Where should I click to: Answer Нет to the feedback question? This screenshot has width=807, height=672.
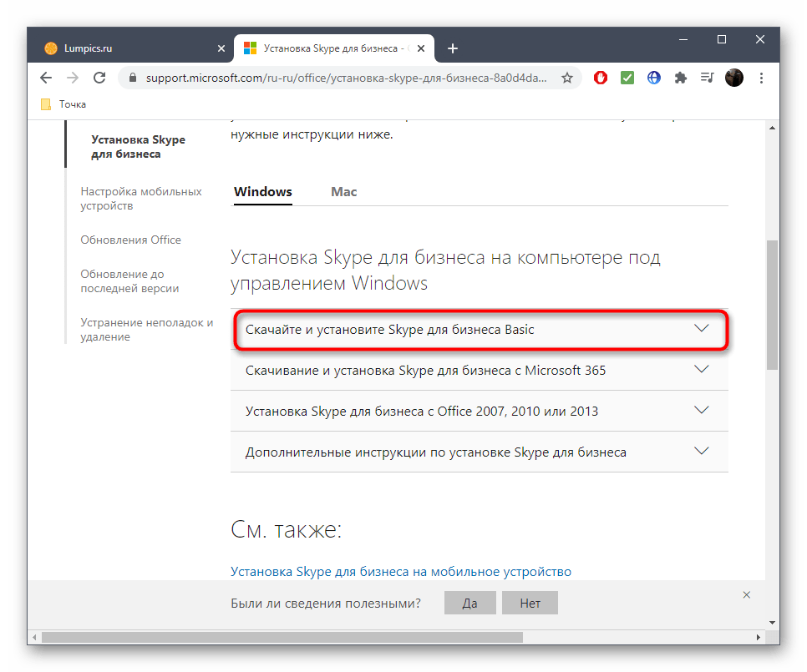coord(530,603)
